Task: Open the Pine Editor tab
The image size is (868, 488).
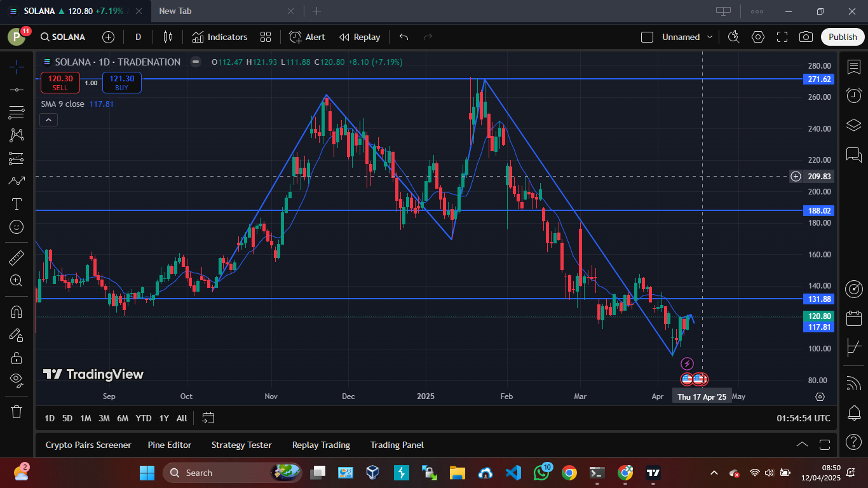Action: pos(170,445)
